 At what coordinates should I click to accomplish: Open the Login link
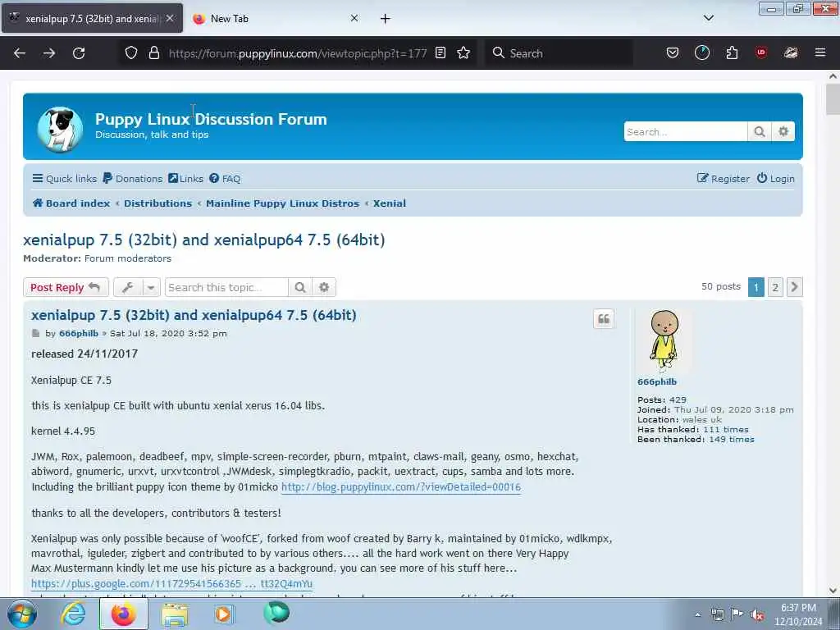tap(776, 178)
